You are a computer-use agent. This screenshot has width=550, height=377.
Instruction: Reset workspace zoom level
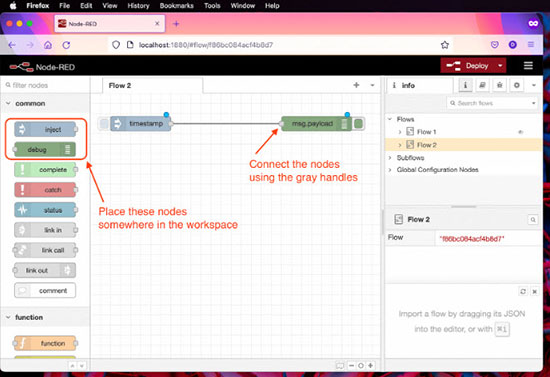361,365
